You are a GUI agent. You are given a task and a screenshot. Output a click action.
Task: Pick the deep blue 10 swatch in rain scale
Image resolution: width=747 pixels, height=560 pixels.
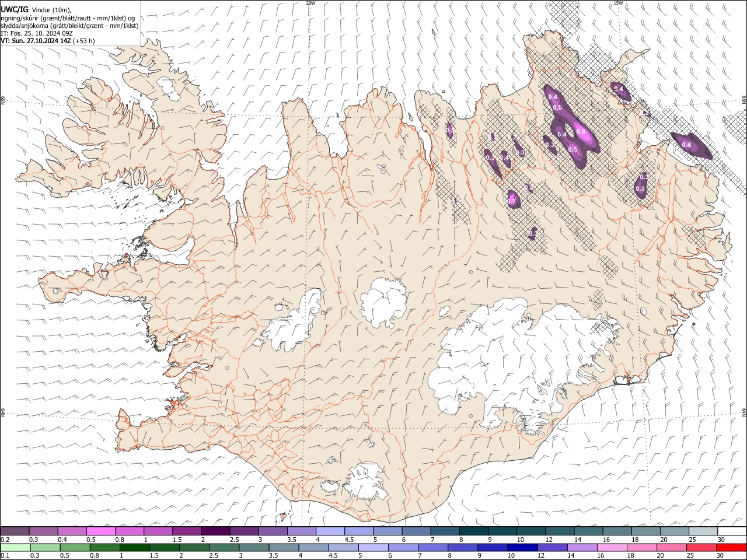(x=522, y=547)
